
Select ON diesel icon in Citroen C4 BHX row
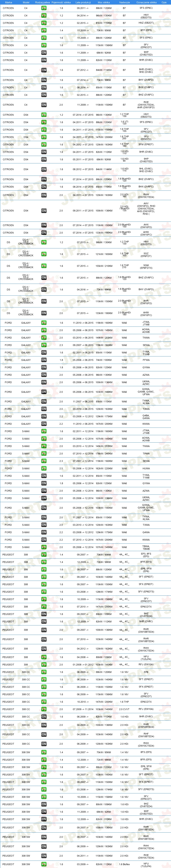44,88
